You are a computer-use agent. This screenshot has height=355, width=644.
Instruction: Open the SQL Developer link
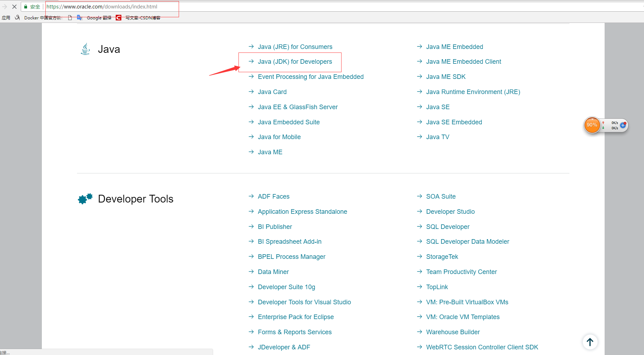point(448,227)
